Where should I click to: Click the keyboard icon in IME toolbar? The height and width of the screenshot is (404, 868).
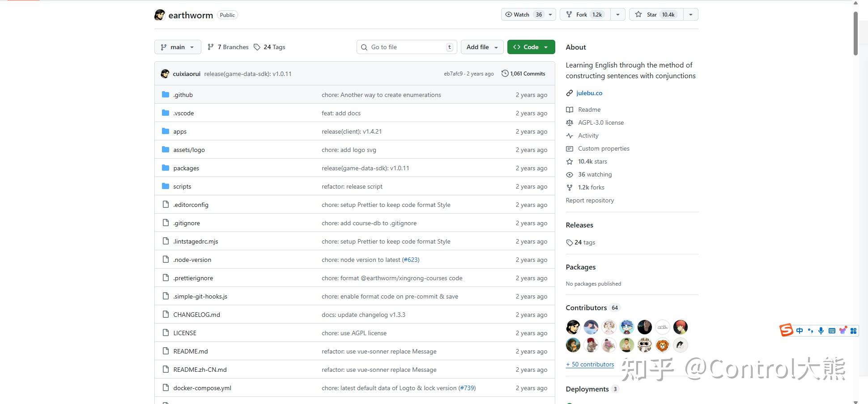click(832, 331)
